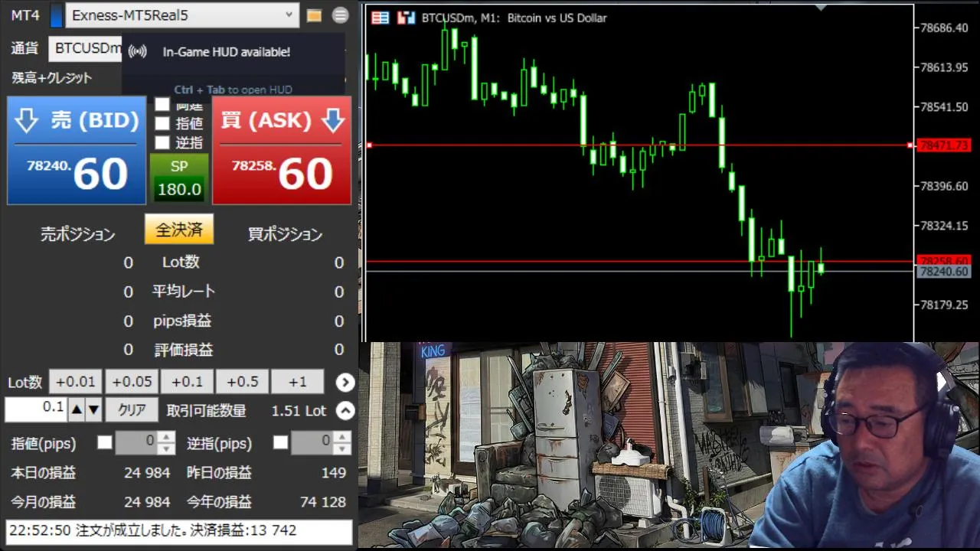Click the round right-arrow next to +1

[x=345, y=382]
